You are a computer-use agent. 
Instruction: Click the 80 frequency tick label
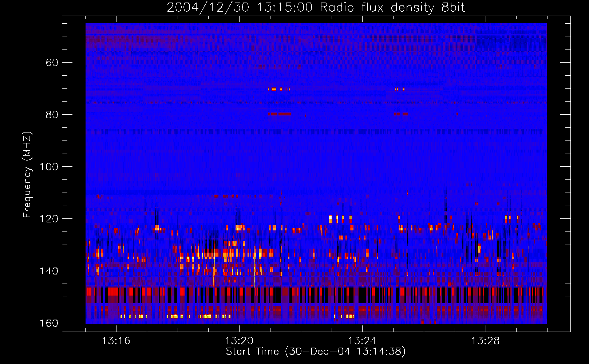click(x=52, y=115)
